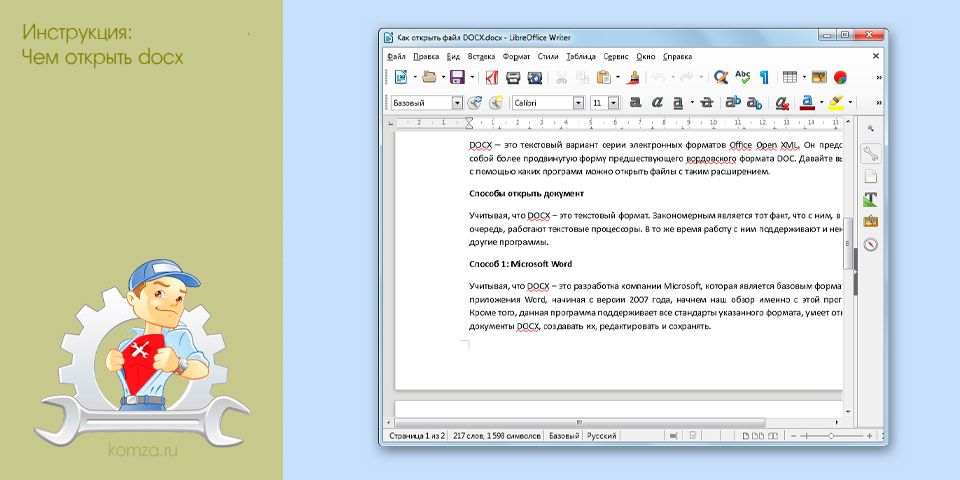960x480 pixels.
Task: Select single-page view in status bar
Action: point(746,436)
